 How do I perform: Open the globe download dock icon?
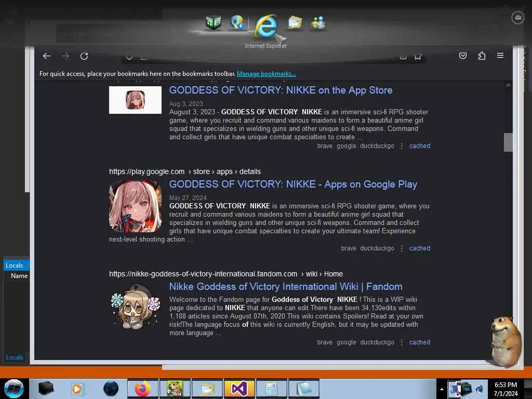[x=237, y=22]
